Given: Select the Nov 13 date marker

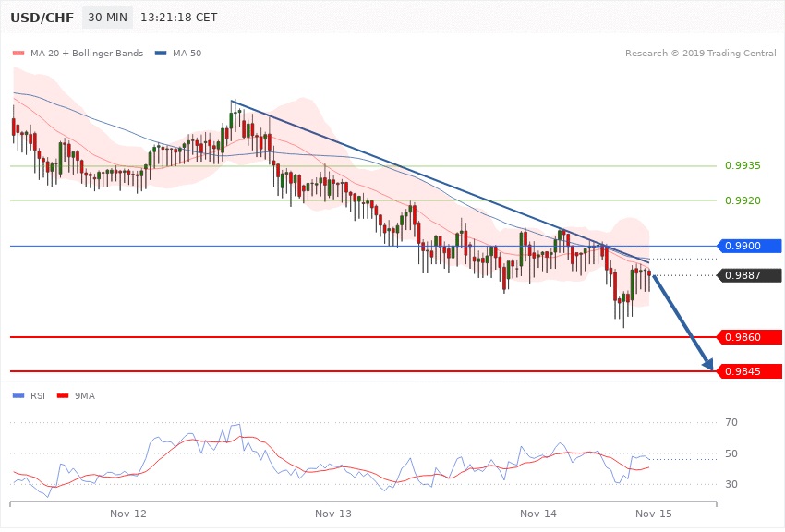Looking at the screenshot, I should pyautogui.click(x=333, y=513).
